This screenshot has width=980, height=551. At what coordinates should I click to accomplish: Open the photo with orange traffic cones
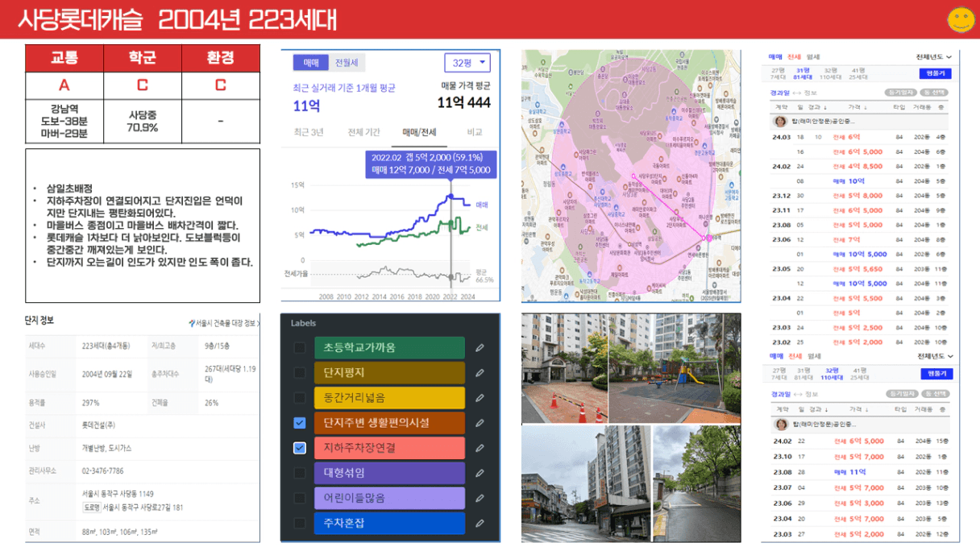pyautogui.click(x=564, y=369)
